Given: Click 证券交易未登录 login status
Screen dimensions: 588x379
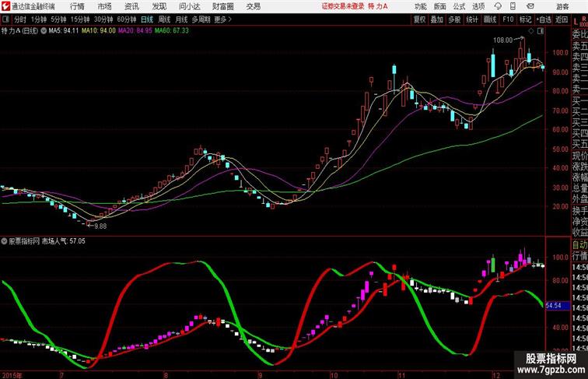Looking at the screenshot, I should (343, 6).
